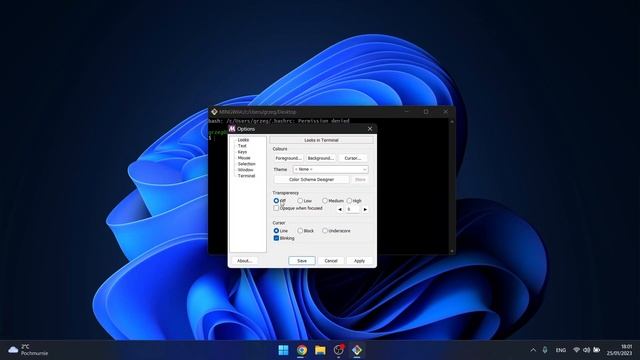
Task: Select Looks in the options tree
Action: [x=243, y=140]
